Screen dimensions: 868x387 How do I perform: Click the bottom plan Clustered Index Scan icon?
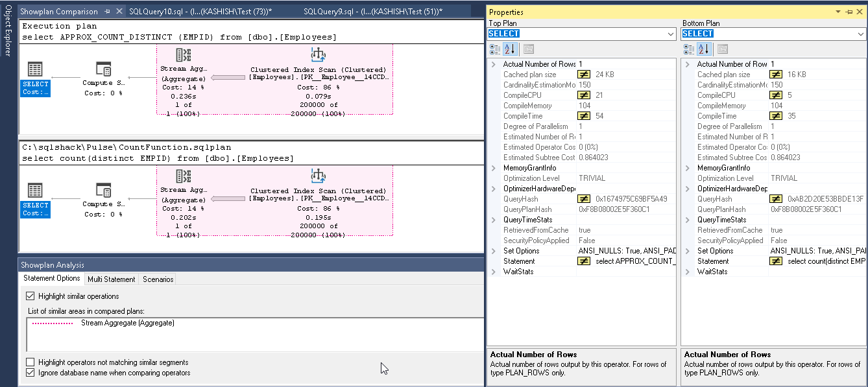point(318,176)
